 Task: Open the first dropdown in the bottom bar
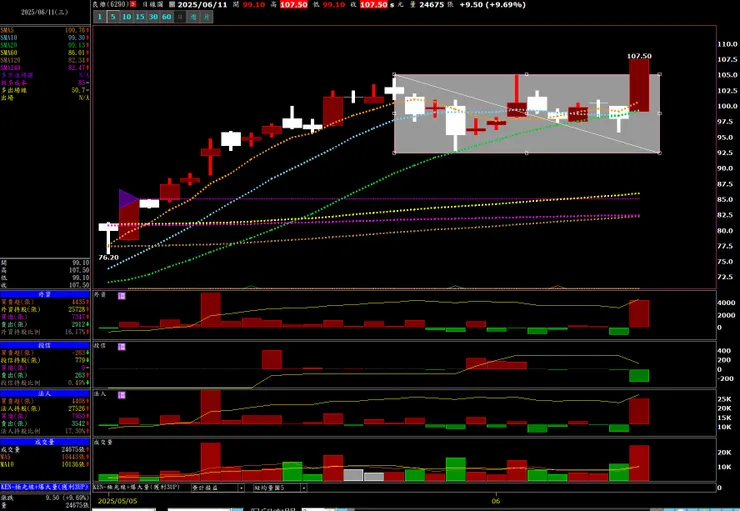[218, 487]
